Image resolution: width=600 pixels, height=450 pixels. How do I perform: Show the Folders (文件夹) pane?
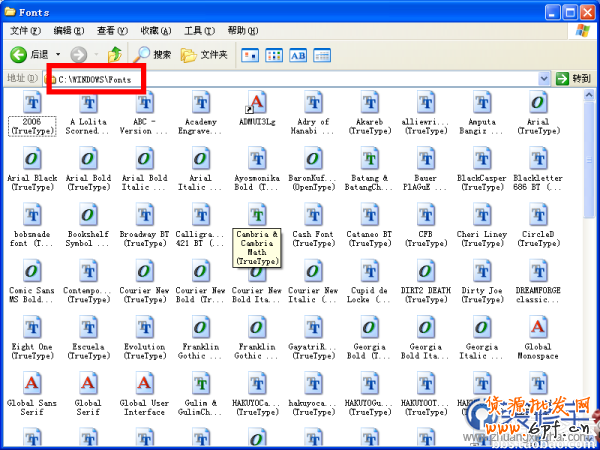pyautogui.click(x=205, y=54)
